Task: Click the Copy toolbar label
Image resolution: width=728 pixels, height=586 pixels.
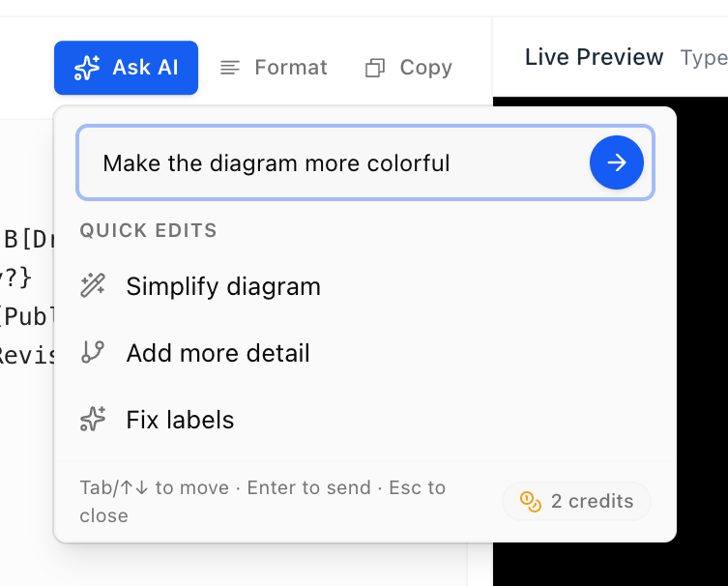Action: (425, 68)
